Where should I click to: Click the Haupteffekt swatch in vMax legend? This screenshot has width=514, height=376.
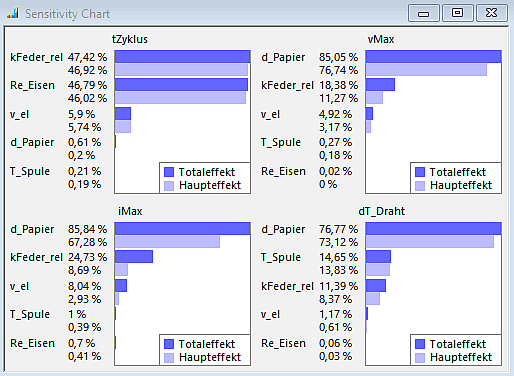pos(420,186)
